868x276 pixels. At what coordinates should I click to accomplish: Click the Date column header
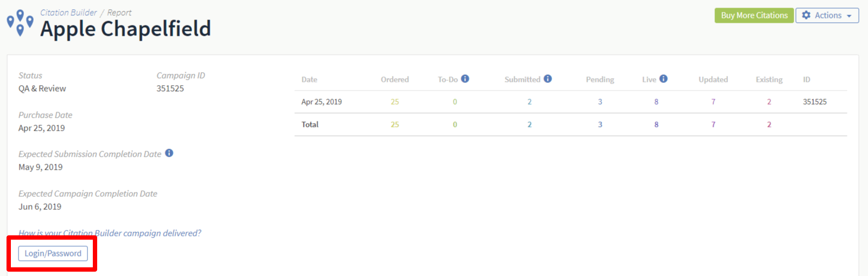(309, 80)
